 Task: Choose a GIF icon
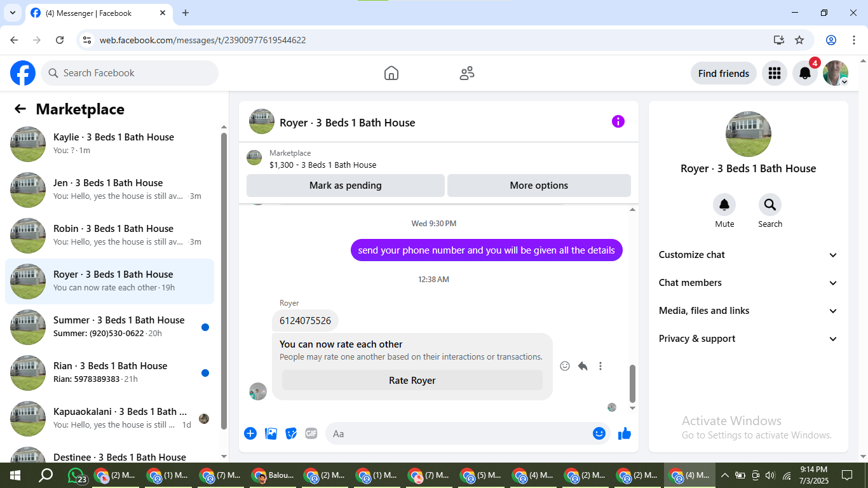(311, 433)
